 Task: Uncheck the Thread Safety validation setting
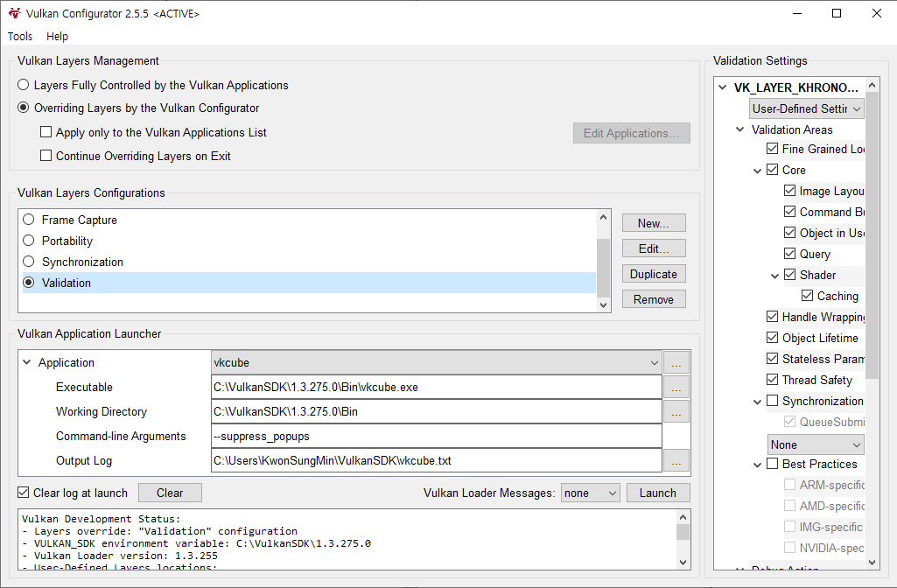772,380
